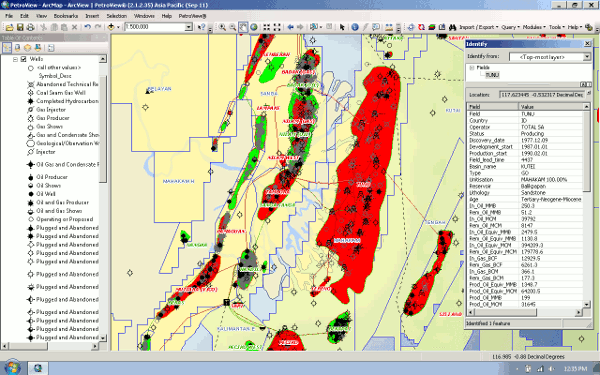Screen dimensions: 600x375
Task: Open the Import / Export dropdown menu
Action: point(479,27)
